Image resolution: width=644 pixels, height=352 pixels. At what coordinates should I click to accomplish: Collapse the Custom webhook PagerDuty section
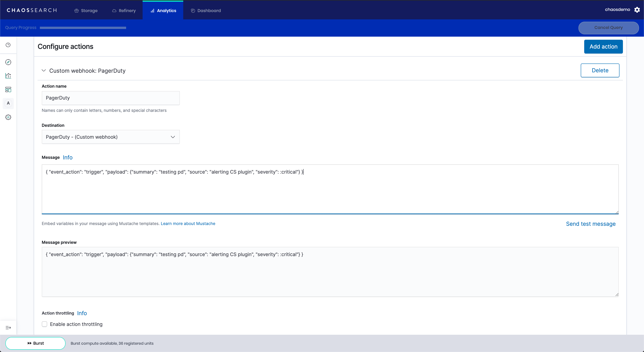pyautogui.click(x=43, y=70)
